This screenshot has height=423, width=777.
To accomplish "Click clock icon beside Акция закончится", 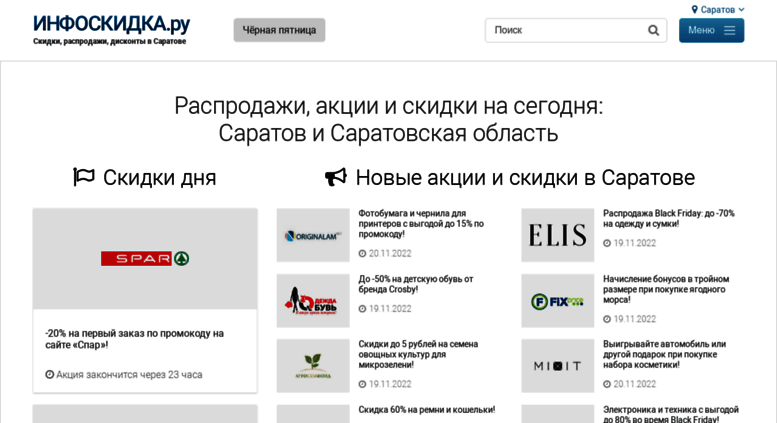I will click(50, 374).
